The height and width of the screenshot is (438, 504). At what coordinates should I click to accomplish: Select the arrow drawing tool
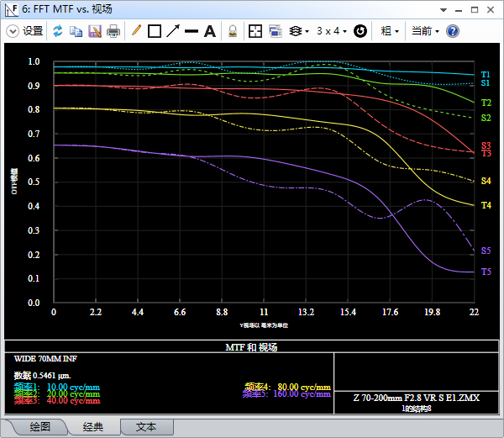pos(173,31)
